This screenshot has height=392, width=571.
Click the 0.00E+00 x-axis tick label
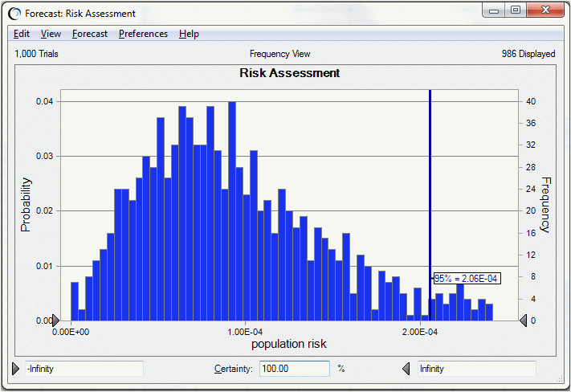(x=71, y=333)
